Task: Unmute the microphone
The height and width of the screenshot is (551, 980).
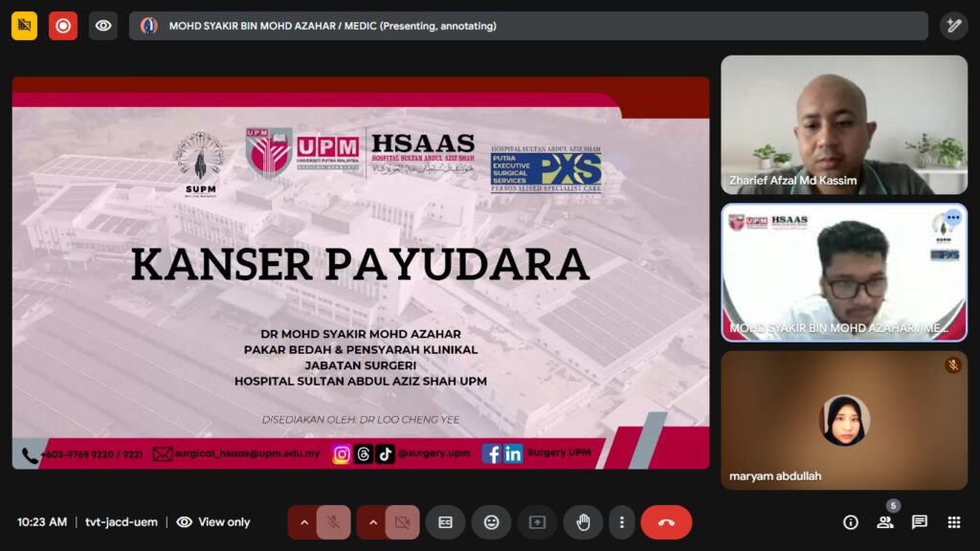Action: click(x=333, y=522)
